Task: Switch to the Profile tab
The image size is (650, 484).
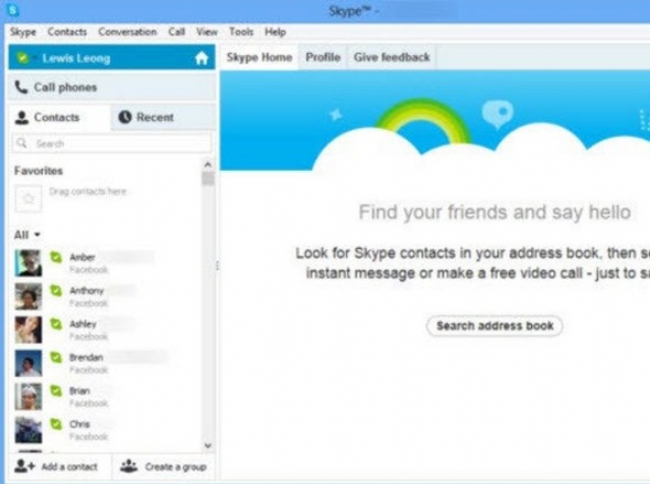Action: [323, 57]
